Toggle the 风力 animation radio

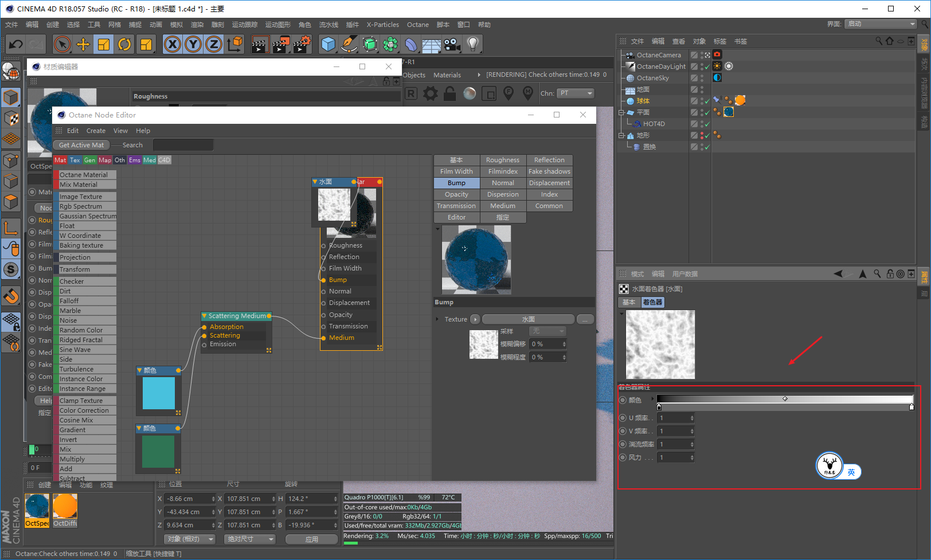click(x=623, y=457)
